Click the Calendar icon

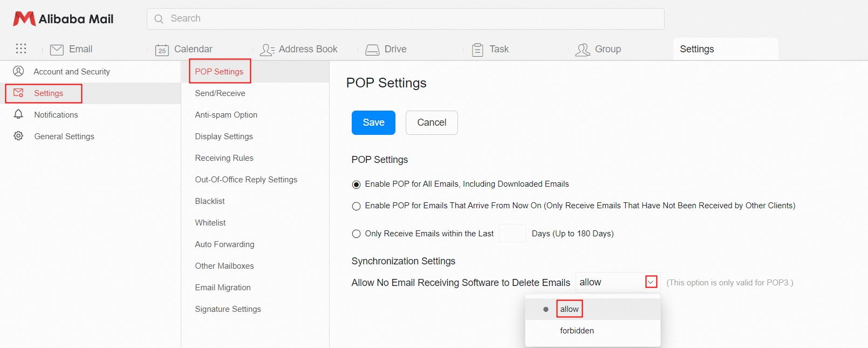point(162,50)
